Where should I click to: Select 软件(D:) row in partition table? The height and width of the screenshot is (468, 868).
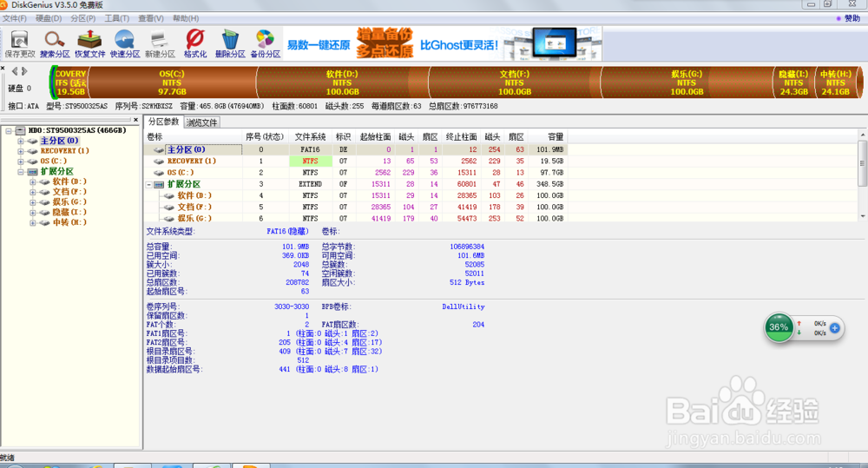[x=356, y=195]
